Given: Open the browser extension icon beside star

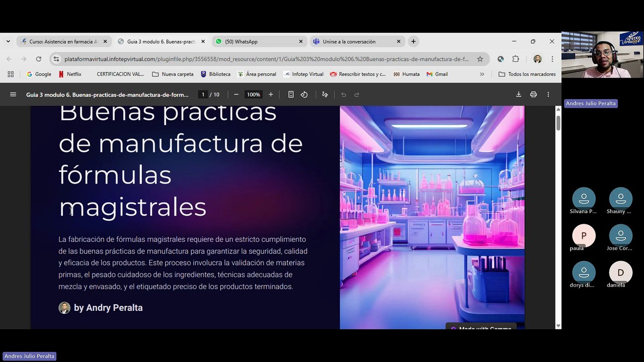Looking at the screenshot, I should pos(501,59).
